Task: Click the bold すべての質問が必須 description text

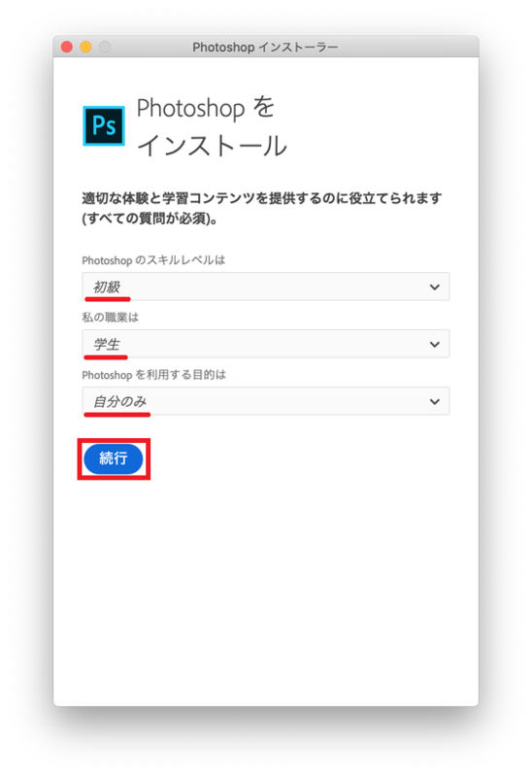Action: coord(150,219)
